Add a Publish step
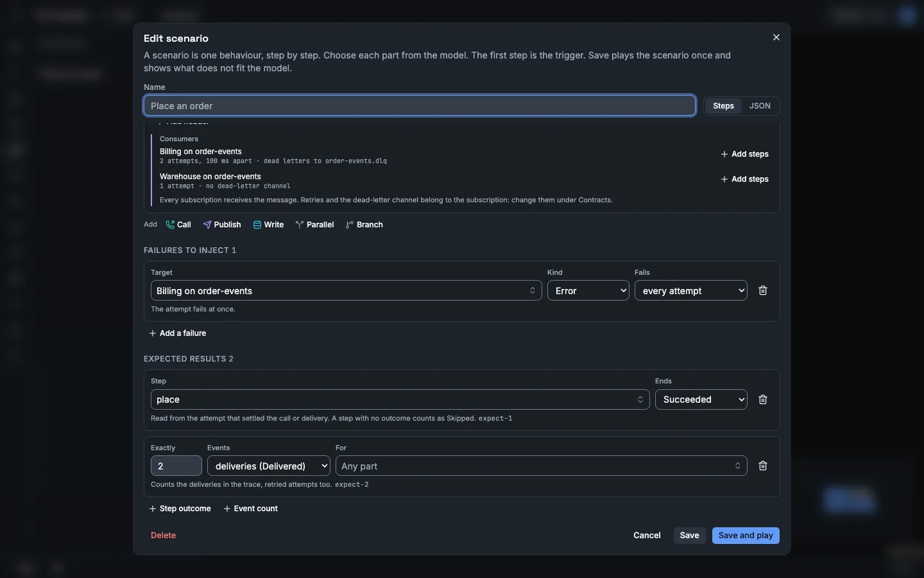The width and height of the screenshot is (924, 578). 222,225
